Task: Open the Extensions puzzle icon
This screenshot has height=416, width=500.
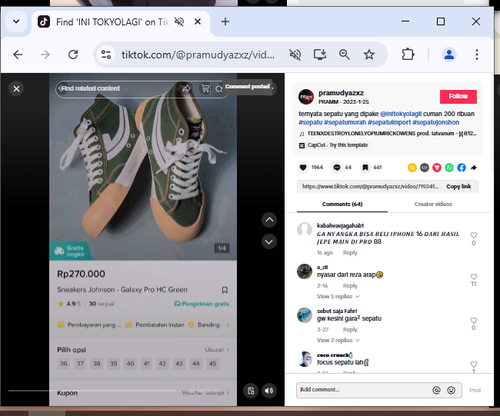Action: (x=408, y=54)
